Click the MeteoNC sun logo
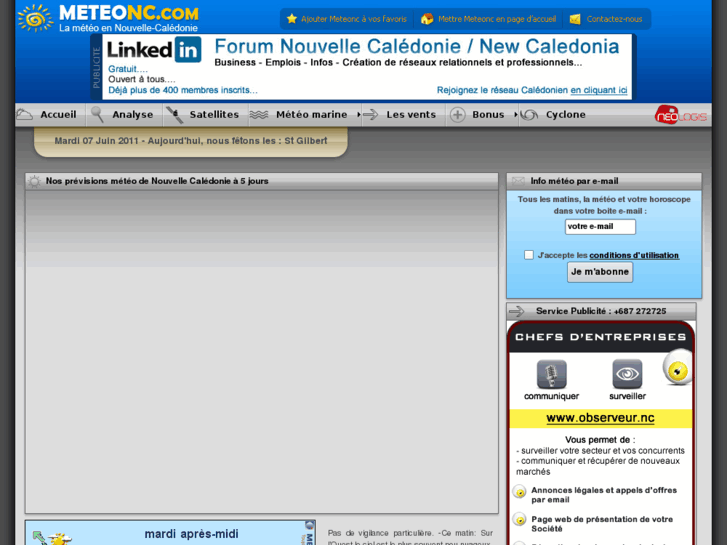This screenshot has width=727, height=545. pos(35,18)
